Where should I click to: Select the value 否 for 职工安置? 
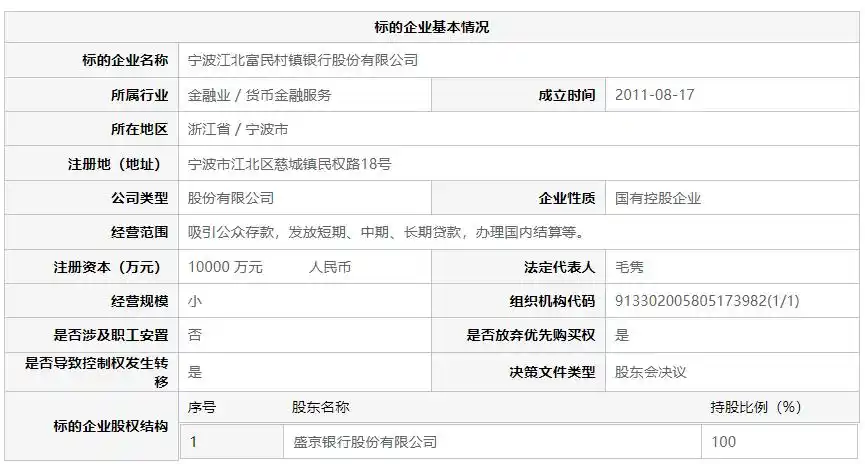coord(195,335)
